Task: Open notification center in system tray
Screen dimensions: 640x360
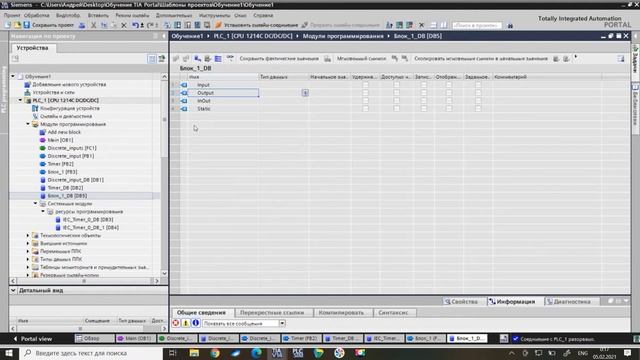Action: [x=627, y=353]
